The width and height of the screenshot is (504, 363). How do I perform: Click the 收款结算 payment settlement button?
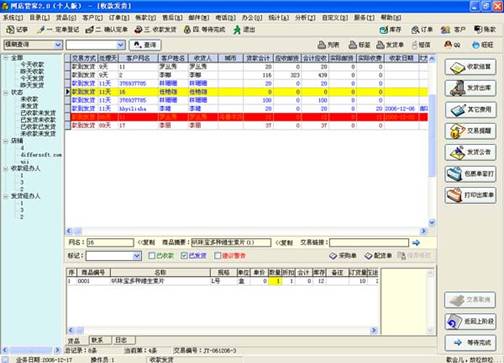tap(470, 67)
